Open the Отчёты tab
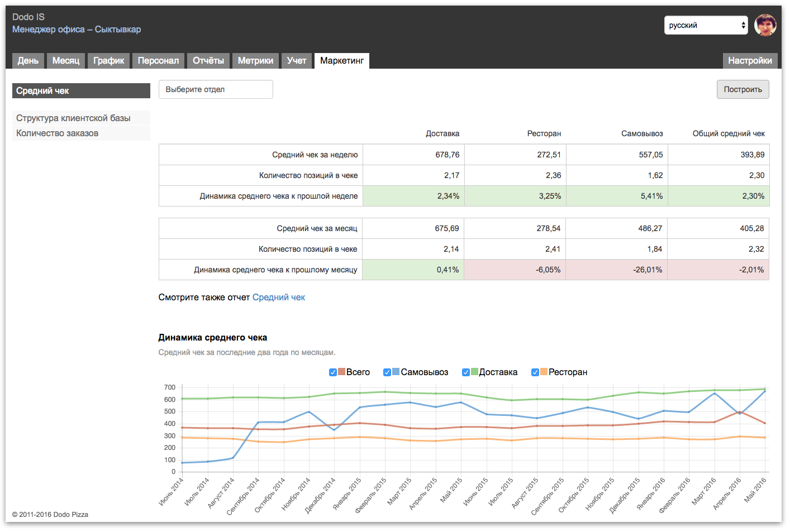The width and height of the screenshot is (790, 532). tap(208, 60)
